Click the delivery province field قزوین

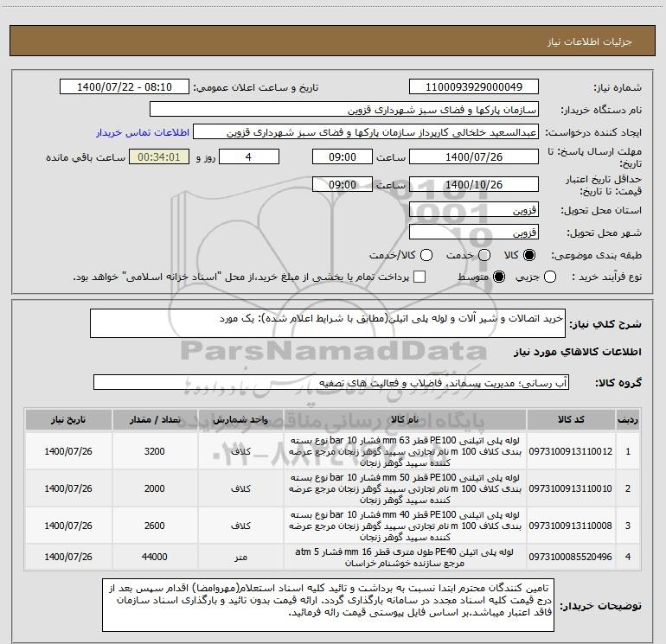474,210
